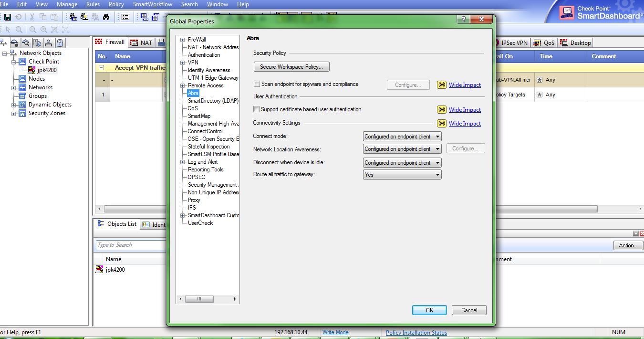Expand the Dynamic Objects tree node
Screen dimensions: 644x339
coord(14,105)
